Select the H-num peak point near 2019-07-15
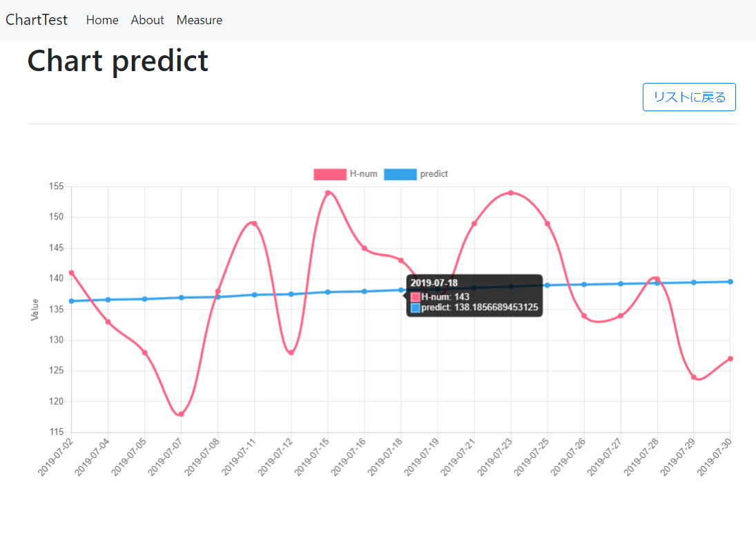The width and height of the screenshot is (756, 549). [x=329, y=193]
